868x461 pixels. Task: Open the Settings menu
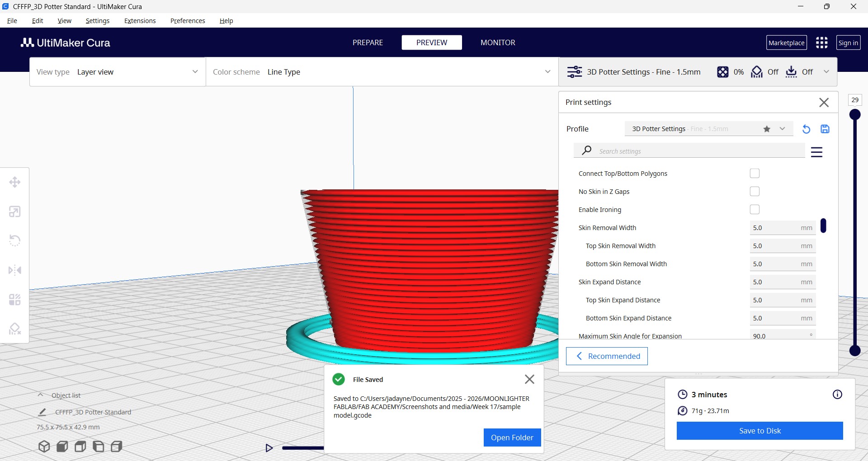point(98,21)
